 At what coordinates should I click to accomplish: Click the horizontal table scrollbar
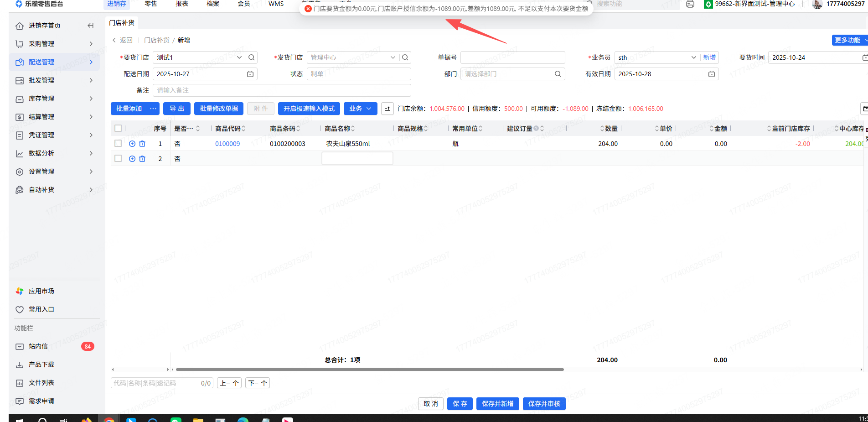[x=370, y=370]
